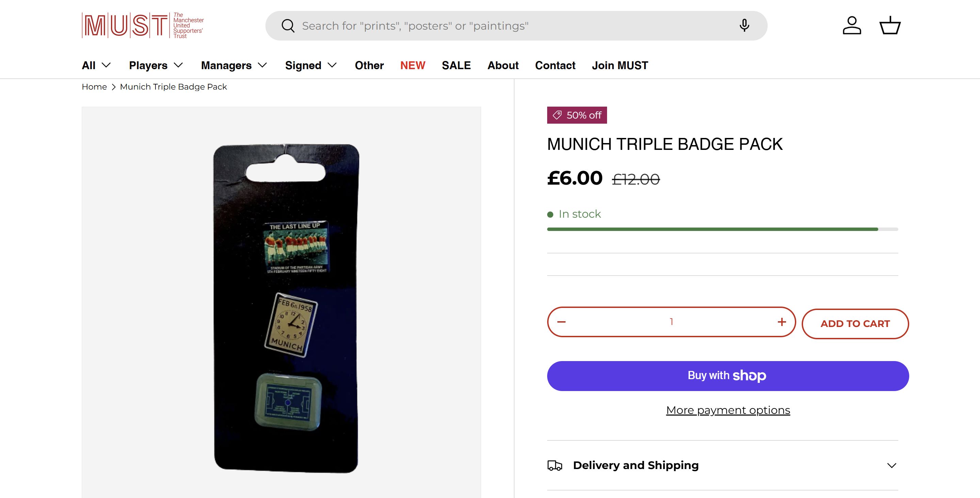The height and width of the screenshot is (498, 980).
Task: Click the Munich badge pack product image
Action: point(286,308)
